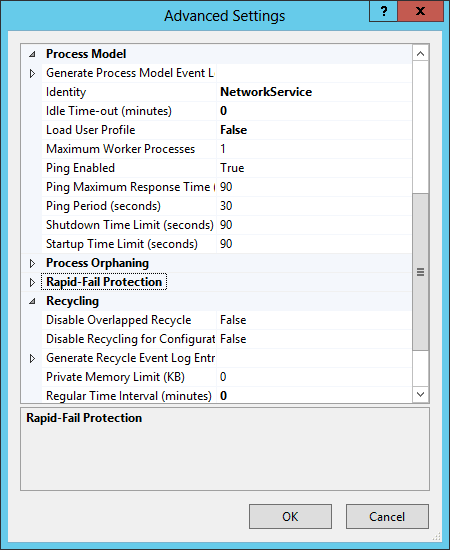Screen dimensions: 450x550
Task: Click Startup Time Limit value 90
Action: pos(226,244)
